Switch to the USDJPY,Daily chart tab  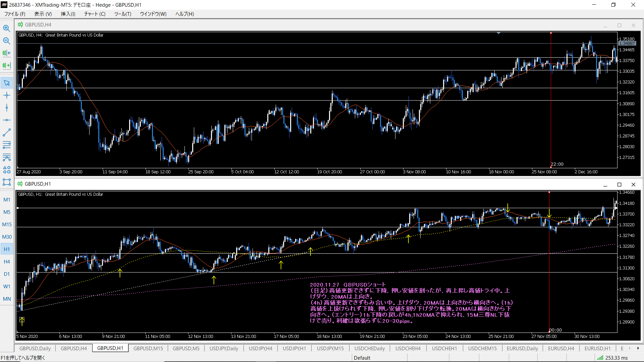[x=224, y=348]
